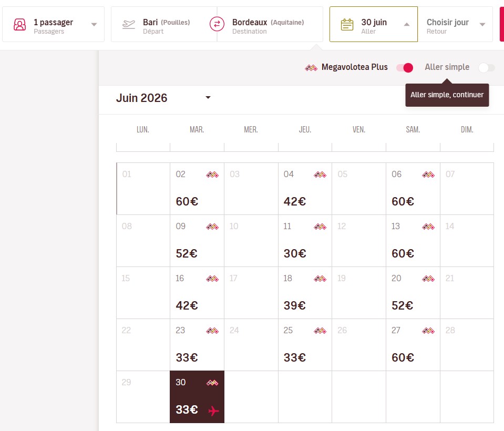This screenshot has height=431, width=504.
Task: Pick 09 June priced at 52€
Action: [197, 241]
